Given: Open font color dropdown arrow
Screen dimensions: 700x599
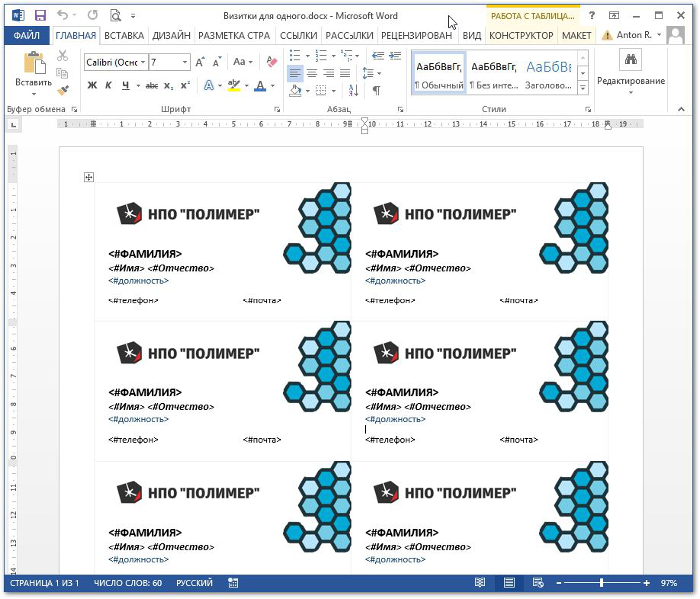Looking at the screenshot, I should click(x=273, y=85).
